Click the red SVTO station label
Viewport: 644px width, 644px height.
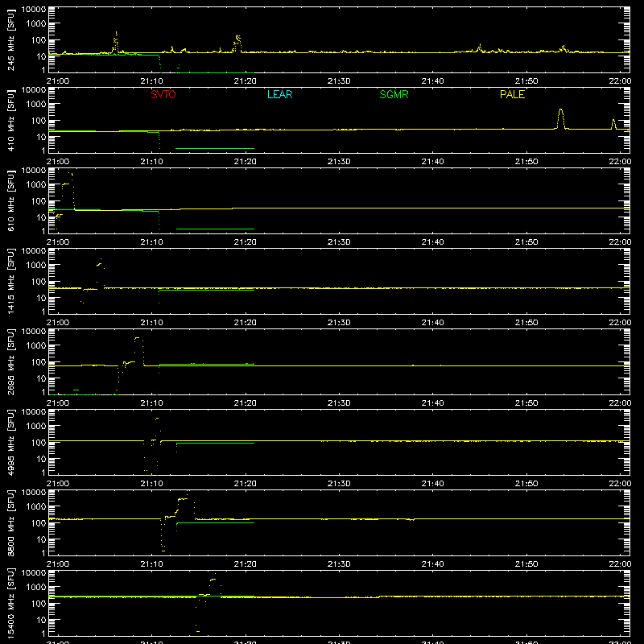[x=163, y=94]
